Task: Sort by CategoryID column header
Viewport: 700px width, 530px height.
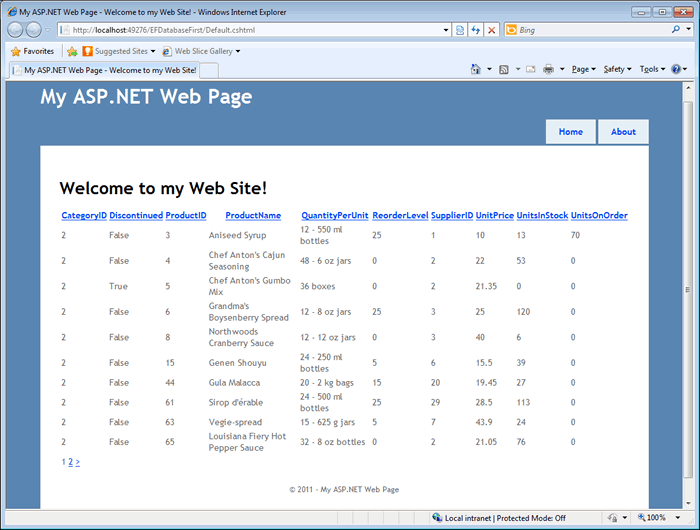Action: click(84, 215)
